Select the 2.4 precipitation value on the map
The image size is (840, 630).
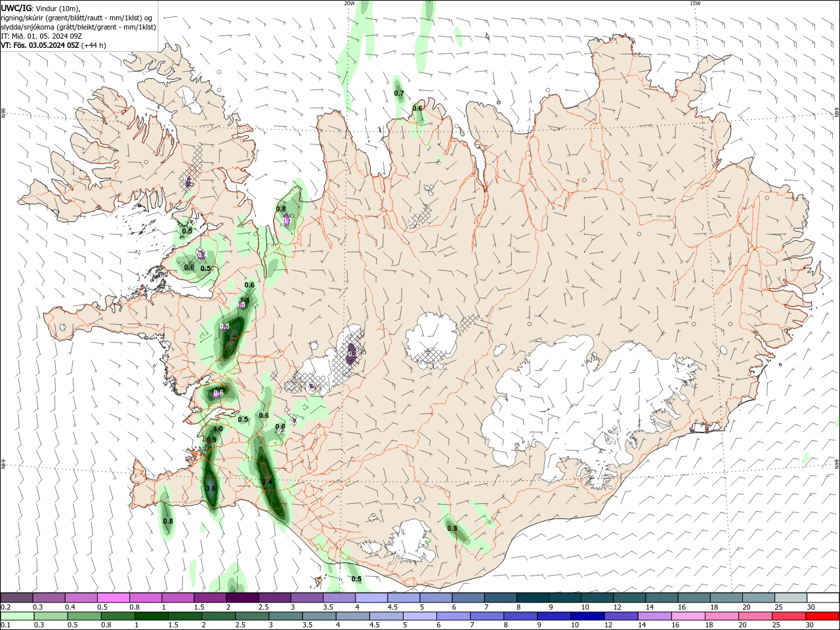point(266,482)
